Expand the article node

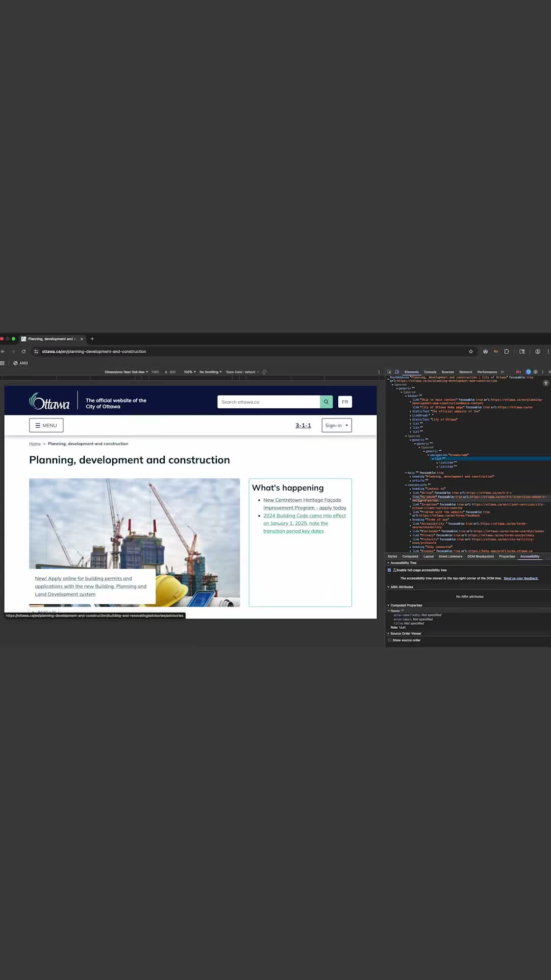tap(411, 480)
